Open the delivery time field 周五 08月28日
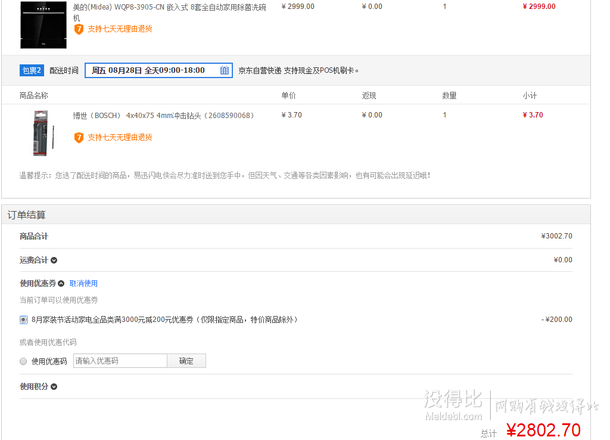Screen dimensions: 610x440 (x=159, y=70)
